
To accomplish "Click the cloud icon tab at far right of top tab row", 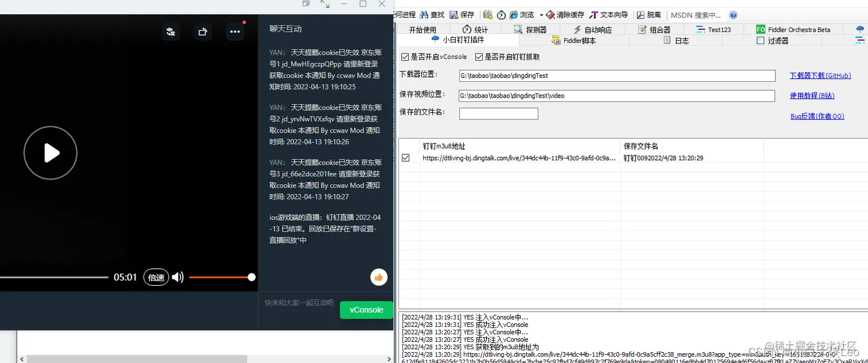I will [859, 30].
